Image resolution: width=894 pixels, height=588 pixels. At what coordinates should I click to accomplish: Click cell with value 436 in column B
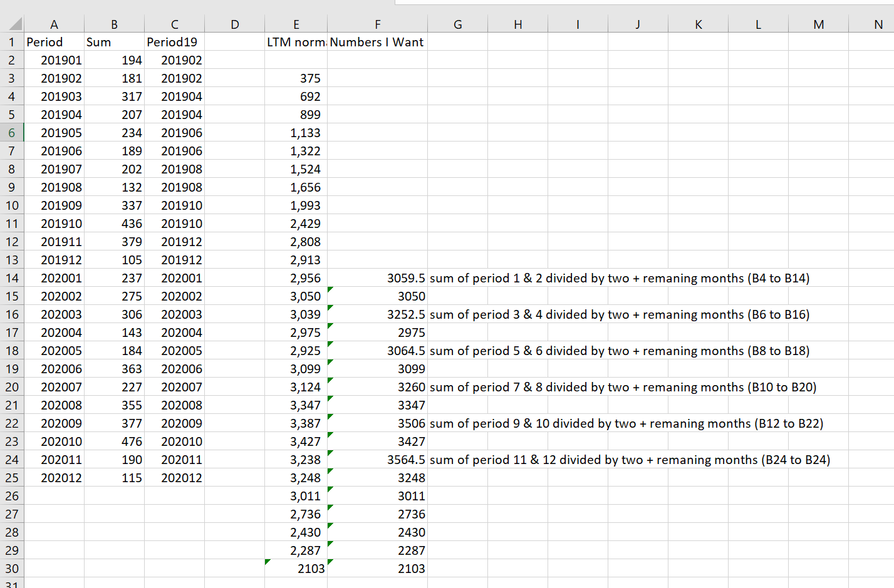pyautogui.click(x=114, y=224)
